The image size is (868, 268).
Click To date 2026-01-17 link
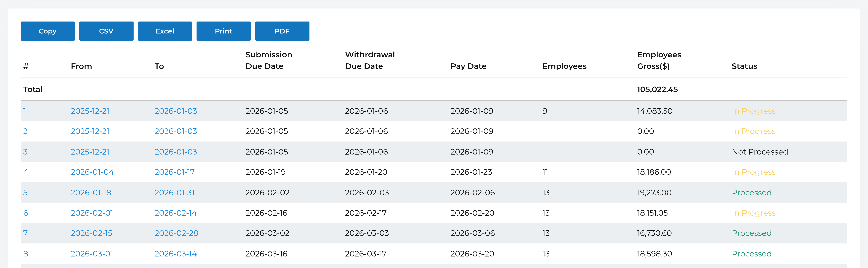174,172
